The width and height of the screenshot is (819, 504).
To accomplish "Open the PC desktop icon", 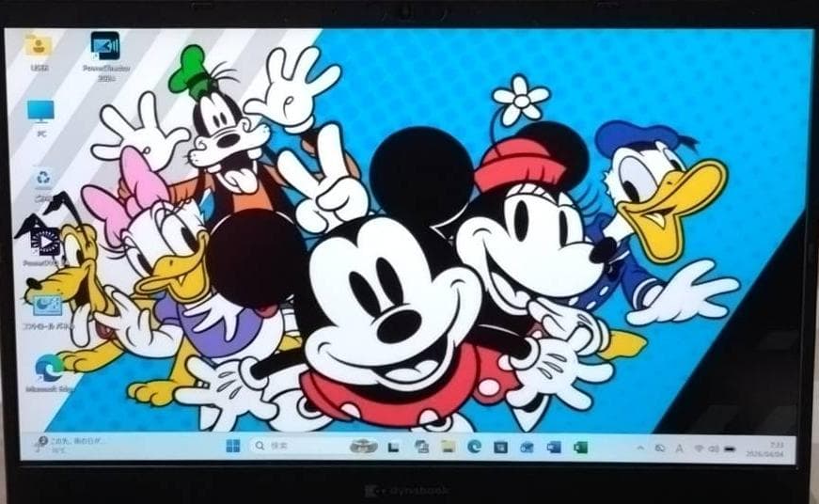I will coord(40,118).
